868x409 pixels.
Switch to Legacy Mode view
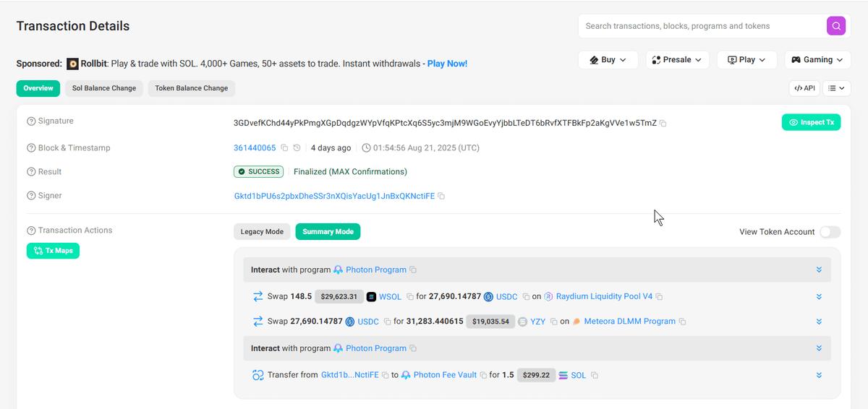point(262,232)
